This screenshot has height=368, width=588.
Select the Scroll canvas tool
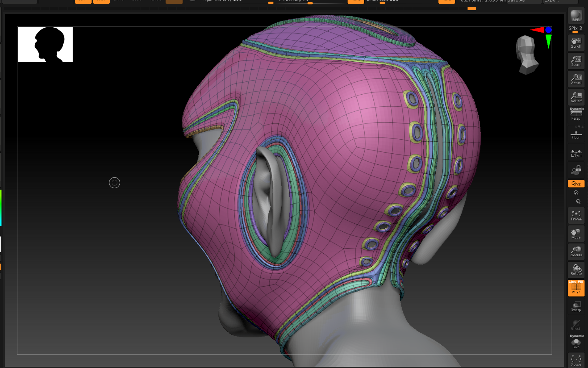click(x=576, y=43)
